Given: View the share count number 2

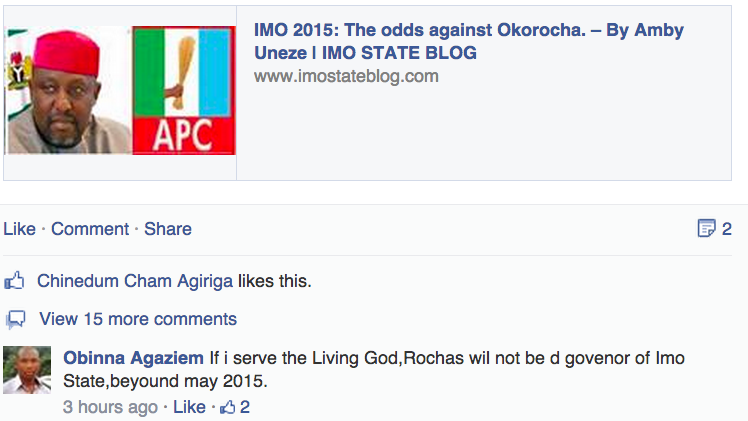Looking at the screenshot, I should [x=727, y=229].
